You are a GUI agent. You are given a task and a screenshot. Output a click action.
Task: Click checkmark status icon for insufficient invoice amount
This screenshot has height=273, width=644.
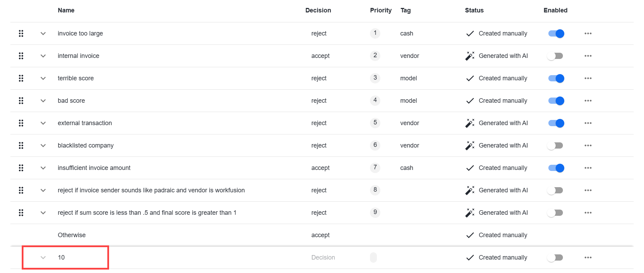(x=470, y=168)
